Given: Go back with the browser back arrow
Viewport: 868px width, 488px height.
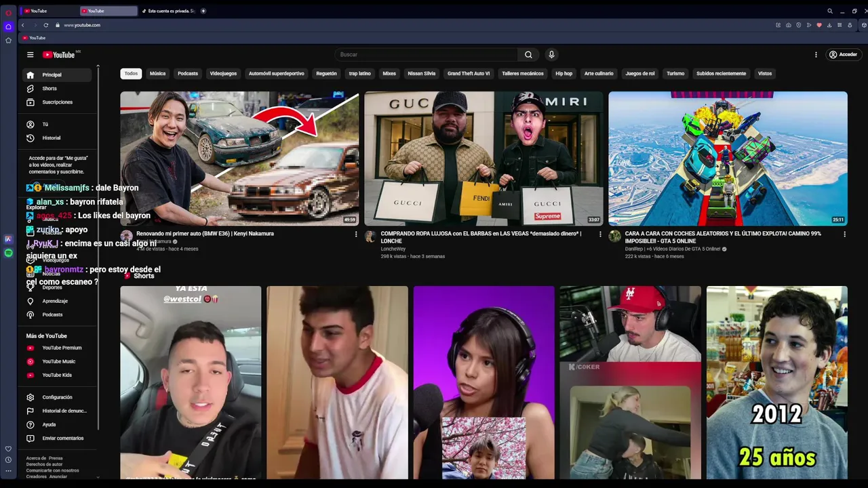Looking at the screenshot, I should (x=22, y=25).
